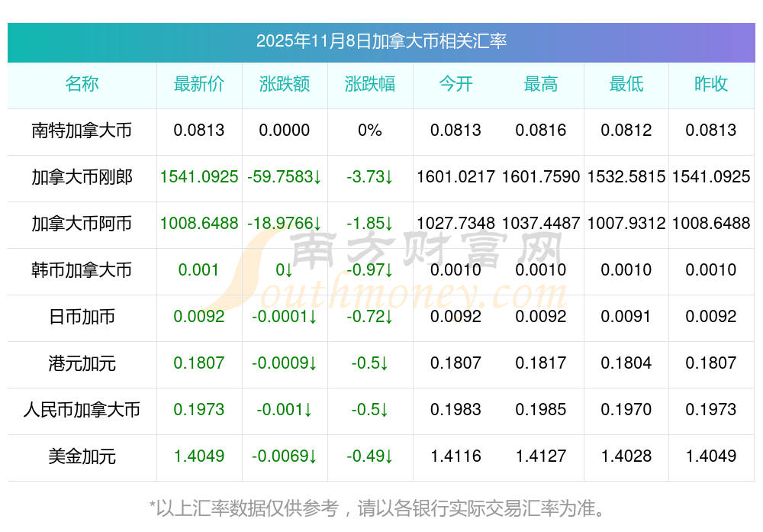Click the 人民币加拿大币 row name

pyautogui.click(x=82, y=410)
